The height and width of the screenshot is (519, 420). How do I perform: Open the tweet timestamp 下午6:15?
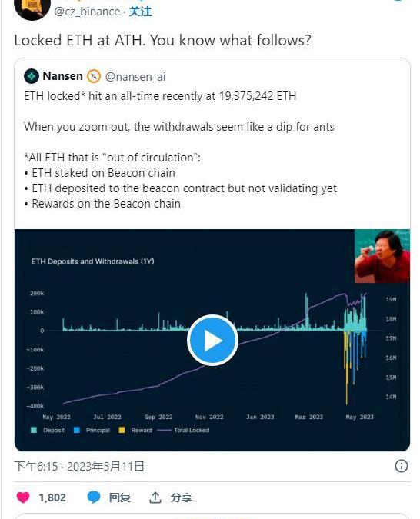[36, 467]
